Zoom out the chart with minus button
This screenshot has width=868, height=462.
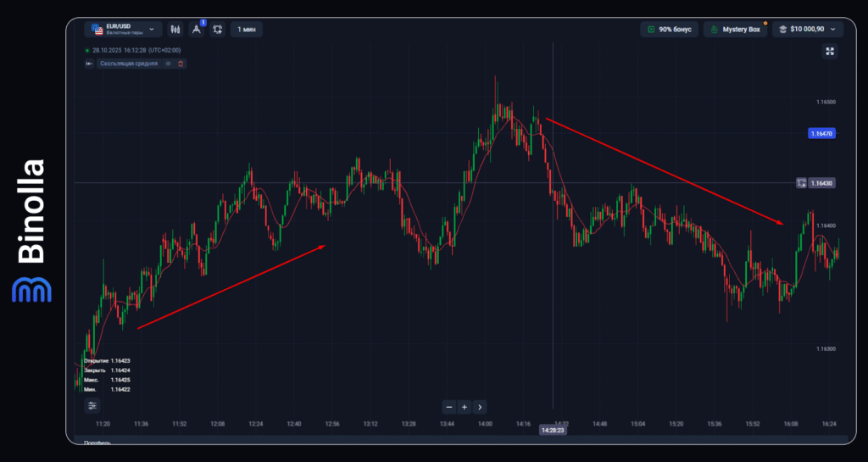click(449, 407)
